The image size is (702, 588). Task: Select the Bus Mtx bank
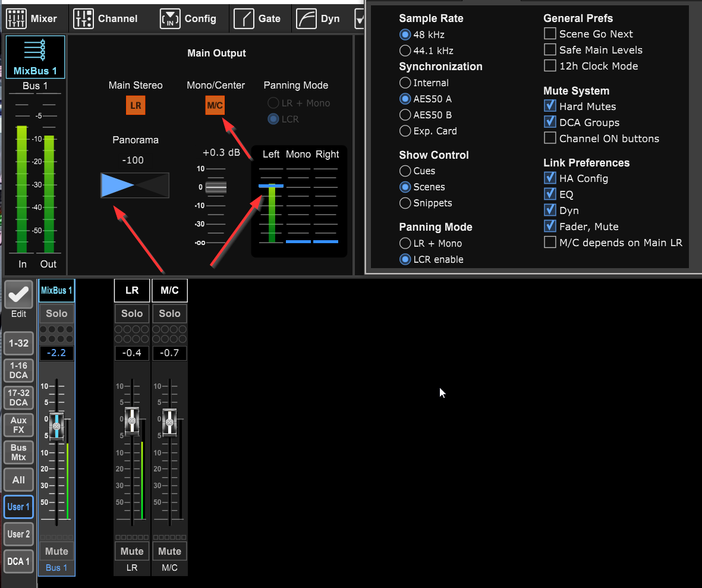18,453
